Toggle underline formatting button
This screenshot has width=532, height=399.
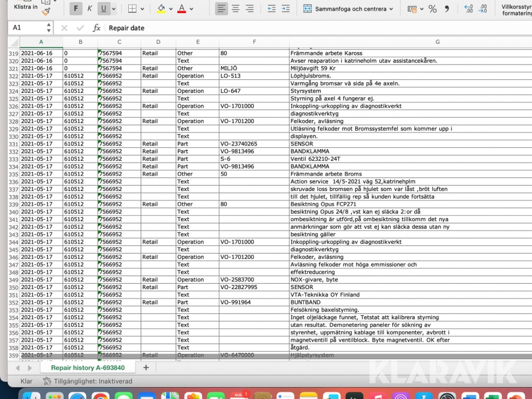pos(104,9)
